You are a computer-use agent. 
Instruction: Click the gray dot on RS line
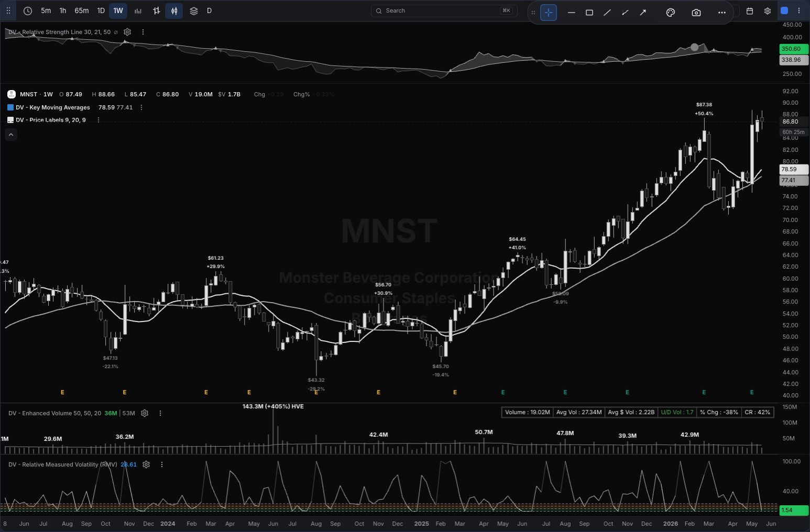(695, 47)
